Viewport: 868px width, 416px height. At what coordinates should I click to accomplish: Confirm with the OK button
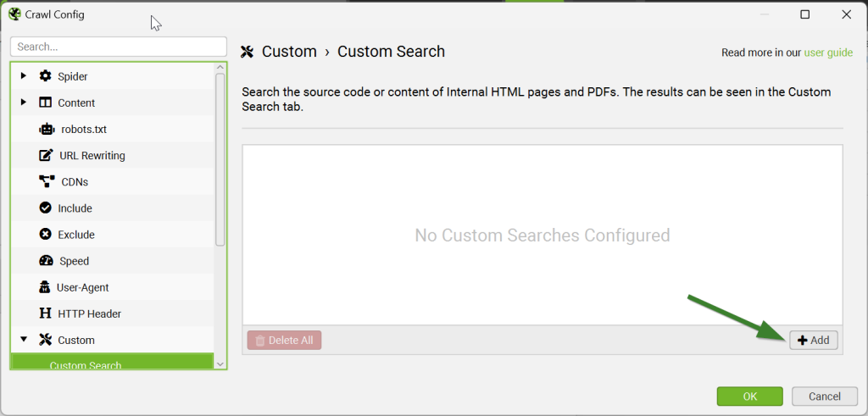click(749, 397)
